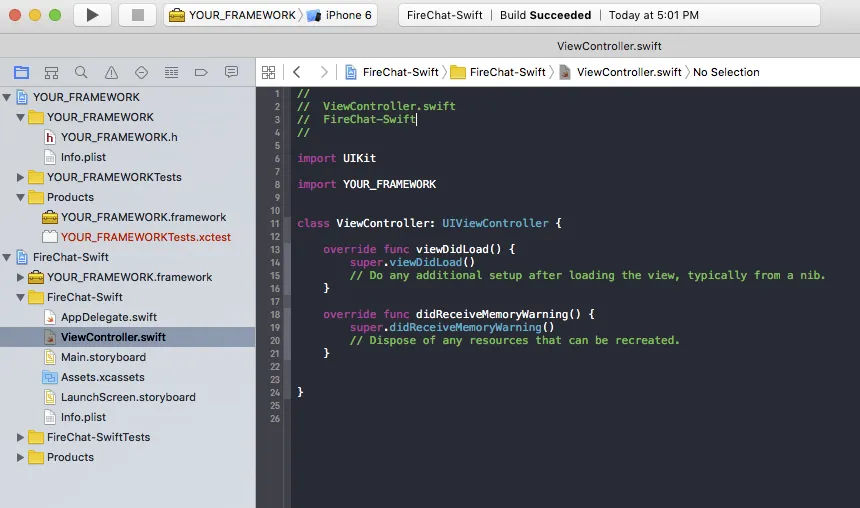This screenshot has width=860, height=508.
Task: Expand the YOUR_FRAMEWORKTests folder
Action: coord(20,177)
